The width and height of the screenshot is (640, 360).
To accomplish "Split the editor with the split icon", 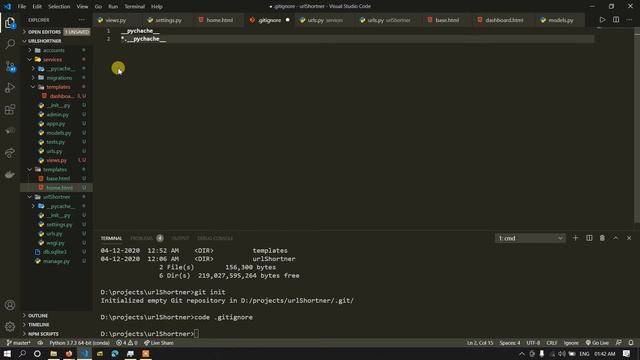I will (x=616, y=20).
